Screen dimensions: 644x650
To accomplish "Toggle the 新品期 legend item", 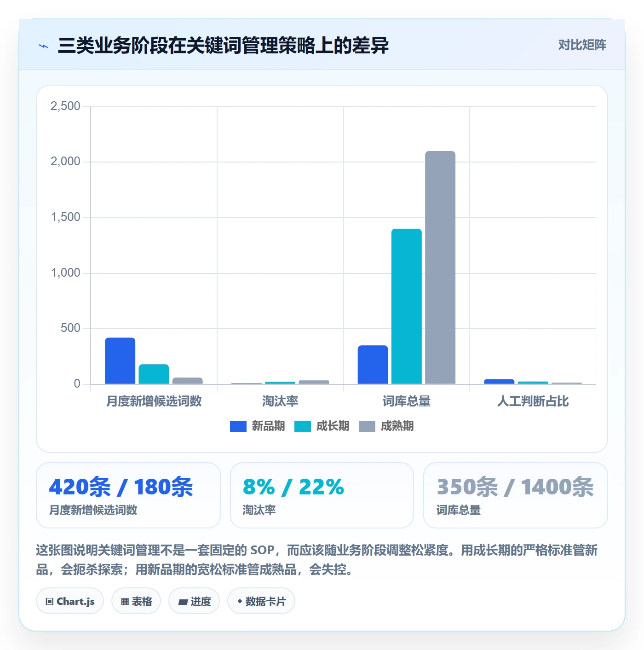I will (257, 426).
